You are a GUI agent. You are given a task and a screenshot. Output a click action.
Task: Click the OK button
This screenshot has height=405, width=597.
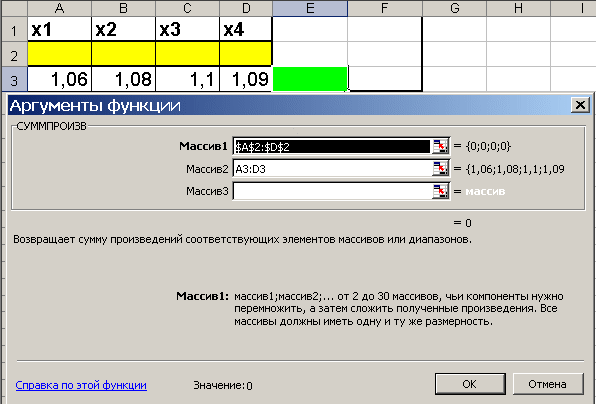click(x=470, y=384)
